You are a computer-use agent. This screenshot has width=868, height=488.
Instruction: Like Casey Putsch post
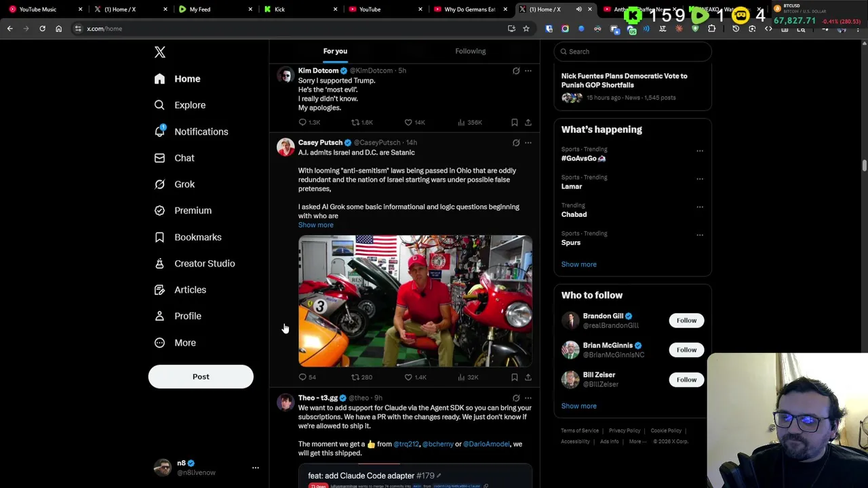[415, 378]
